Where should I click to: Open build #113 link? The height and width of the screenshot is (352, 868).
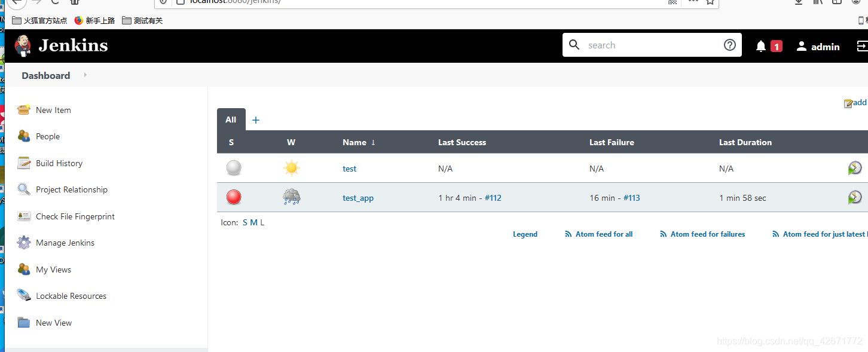pos(632,198)
